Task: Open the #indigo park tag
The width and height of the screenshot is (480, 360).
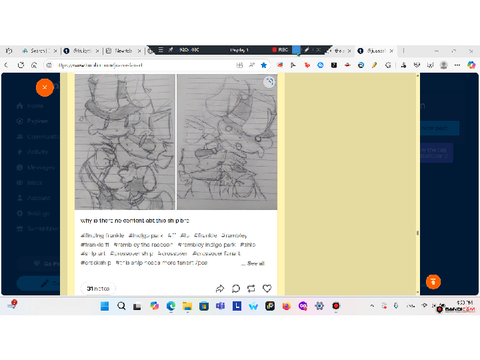Action: point(146,235)
